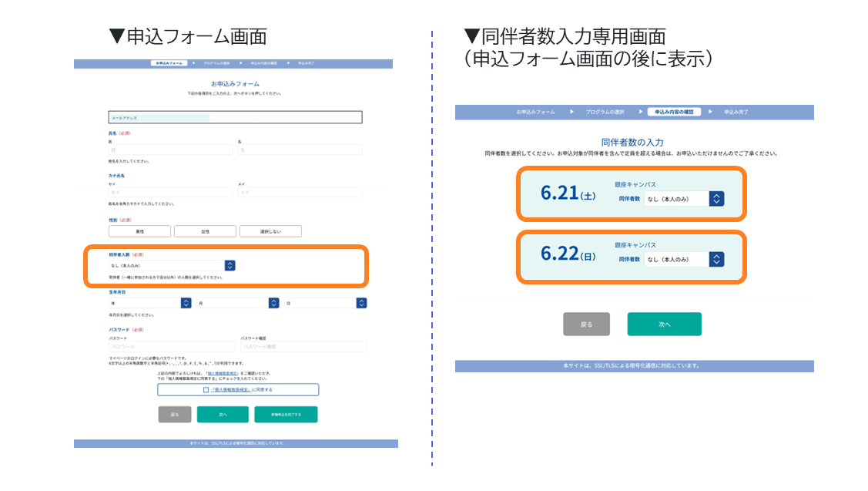
Task: Expand the 同伴者人数 dropdown in application form
Action: (x=173, y=265)
